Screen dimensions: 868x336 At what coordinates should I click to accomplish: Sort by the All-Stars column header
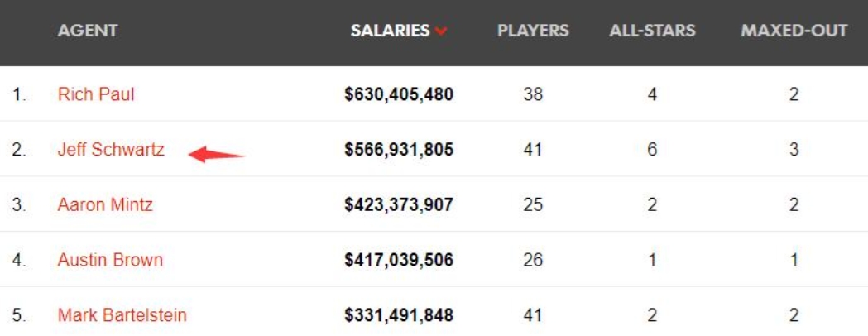(652, 31)
